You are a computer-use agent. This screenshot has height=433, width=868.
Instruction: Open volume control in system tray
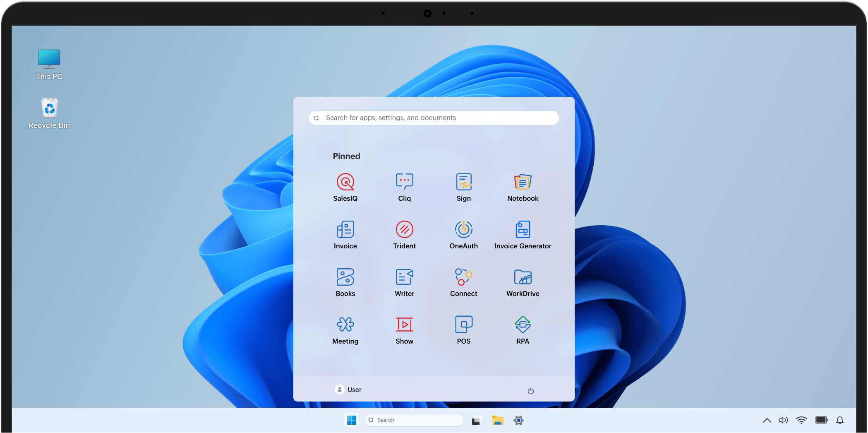point(783,421)
